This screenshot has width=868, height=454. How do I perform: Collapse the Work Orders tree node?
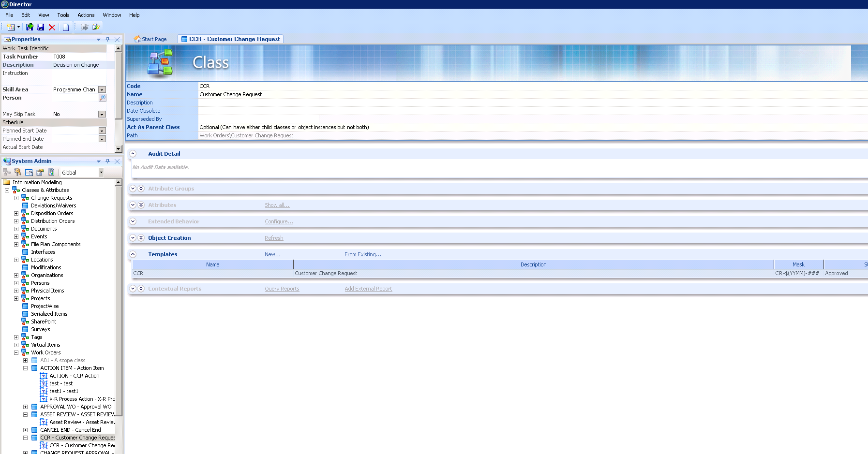point(16,352)
